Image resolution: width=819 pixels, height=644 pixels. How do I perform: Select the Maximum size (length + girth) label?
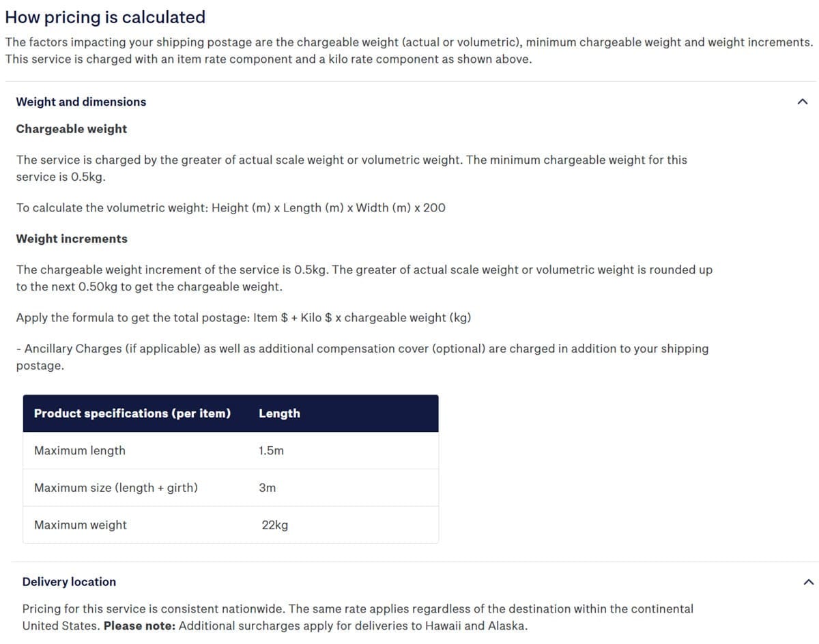coord(116,488)
